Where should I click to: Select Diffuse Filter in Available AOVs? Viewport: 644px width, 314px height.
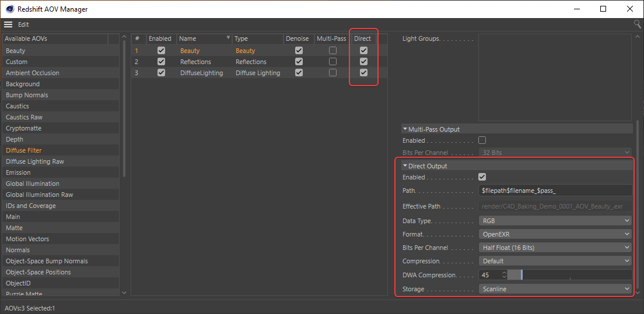point(61,150)
